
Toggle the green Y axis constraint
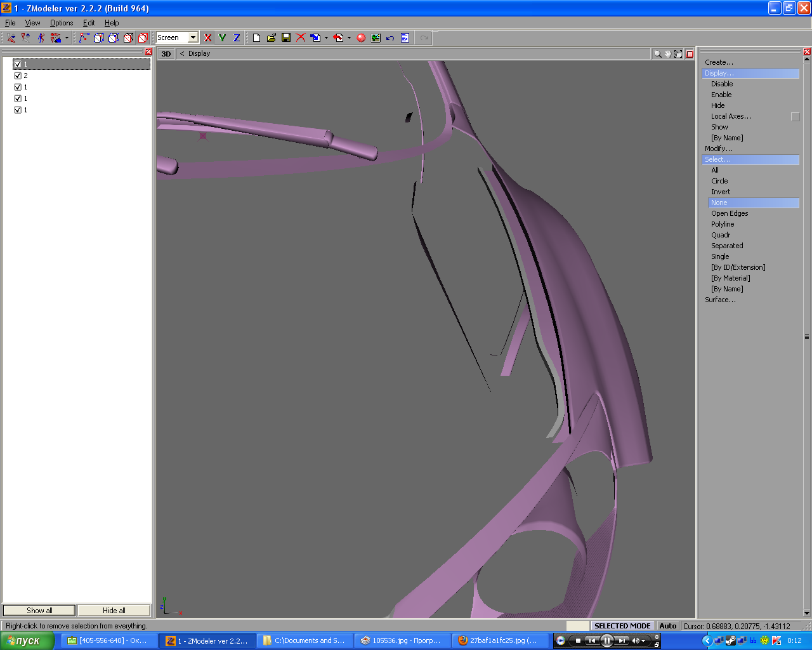(222, 38)
